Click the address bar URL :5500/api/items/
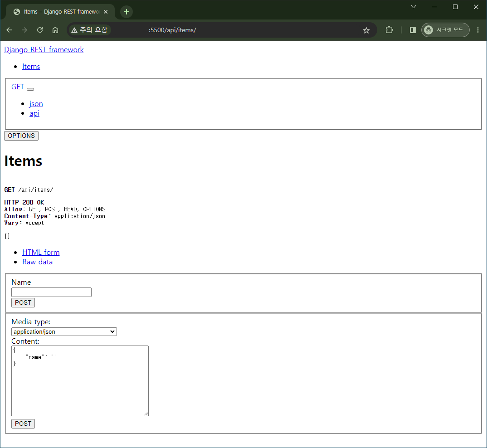The height and width of the screenshot is (448, 487). 172,30
